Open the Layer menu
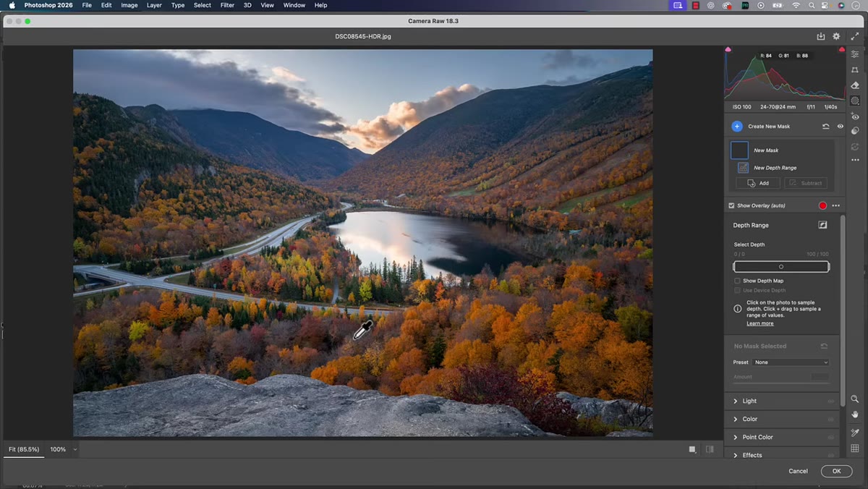Image resolution: width=868 pixels, height=489 pixels. (x=154, y=5)
